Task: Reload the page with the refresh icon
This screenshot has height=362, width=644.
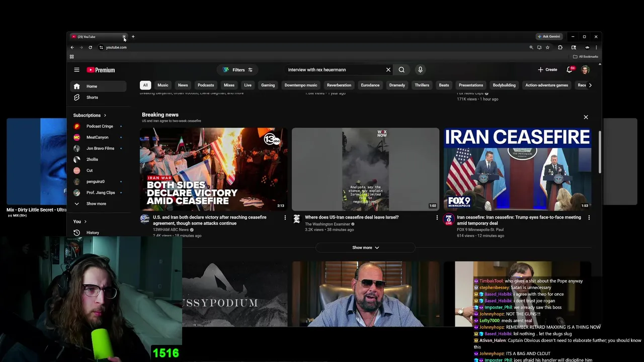Action: click(90, 47)
